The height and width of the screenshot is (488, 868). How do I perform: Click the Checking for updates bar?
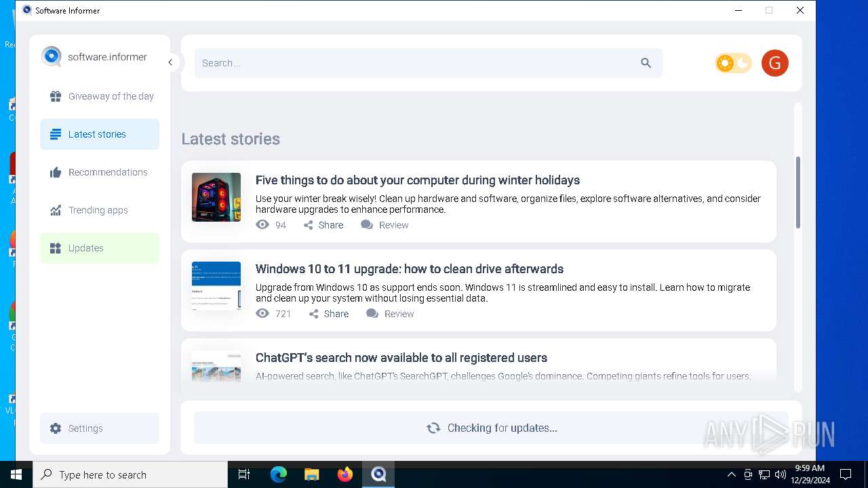[491, 428]
